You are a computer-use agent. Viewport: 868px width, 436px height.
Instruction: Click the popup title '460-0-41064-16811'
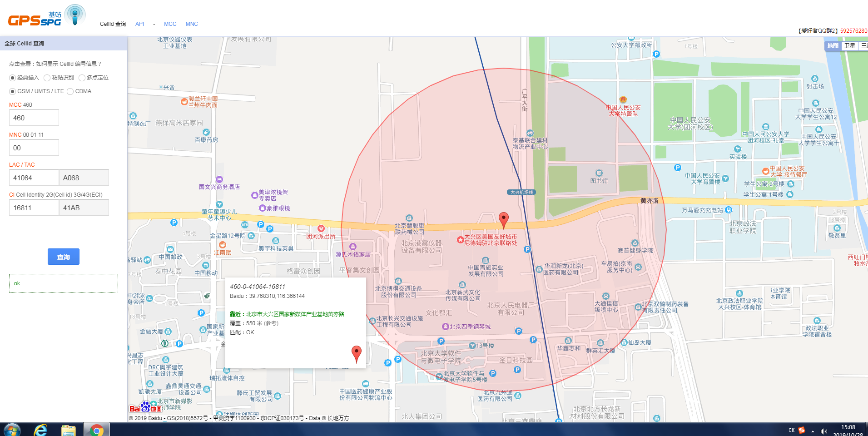coord(258,287)
